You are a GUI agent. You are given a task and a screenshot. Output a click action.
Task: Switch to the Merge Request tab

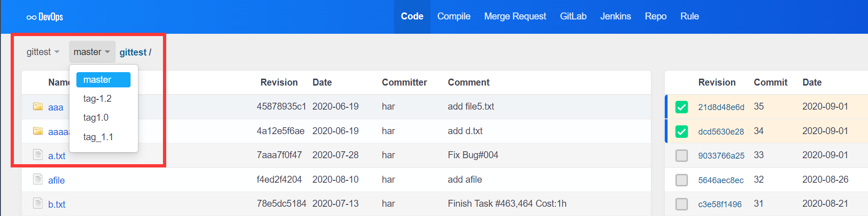[x=515, y=16]
